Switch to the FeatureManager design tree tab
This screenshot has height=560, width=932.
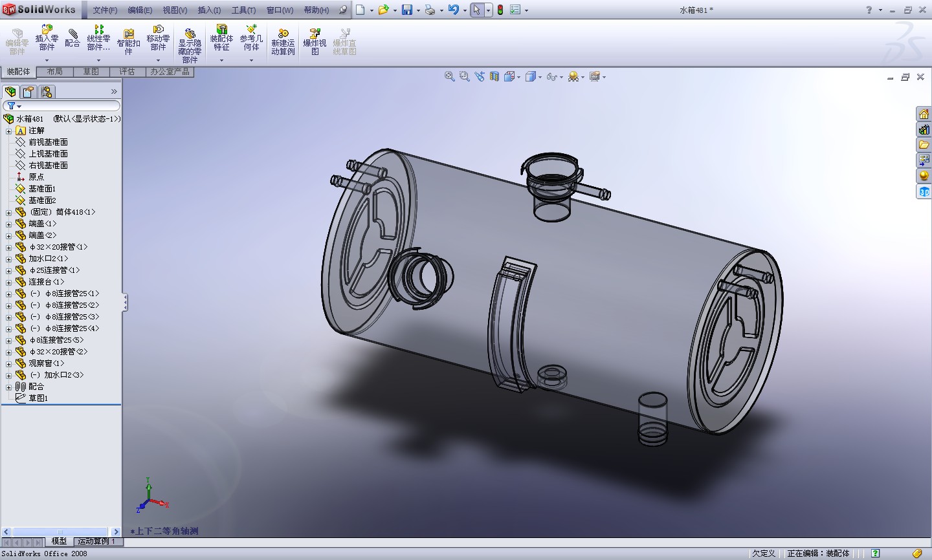(10, 92)
